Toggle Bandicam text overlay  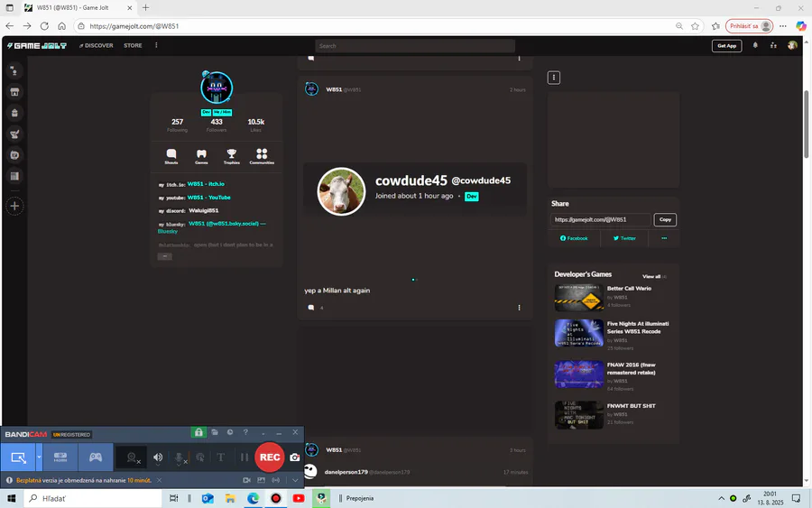(x=221, y=457)
